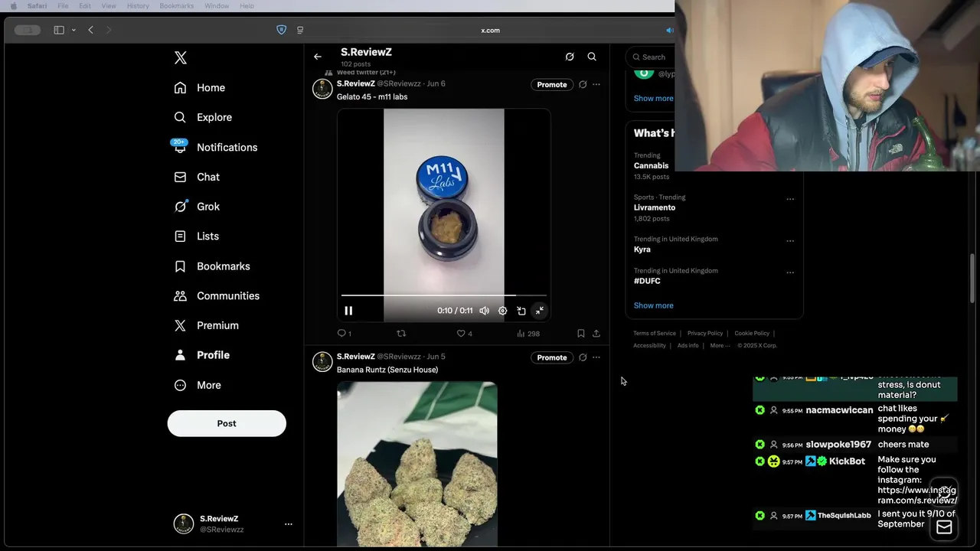The image size is (980, 551).
Task: Click Grok icon on Banana Runtz post
Action: (583, 357)
